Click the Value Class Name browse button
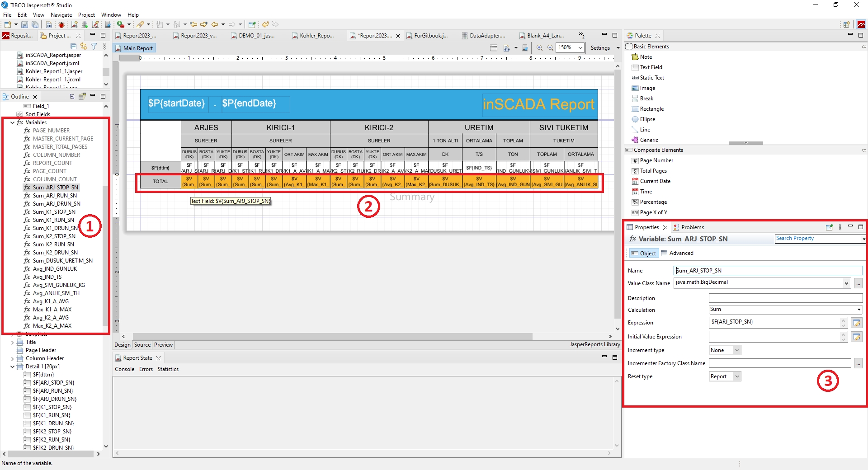The height and width of the screenshot is (470, 868). (858, 283)
